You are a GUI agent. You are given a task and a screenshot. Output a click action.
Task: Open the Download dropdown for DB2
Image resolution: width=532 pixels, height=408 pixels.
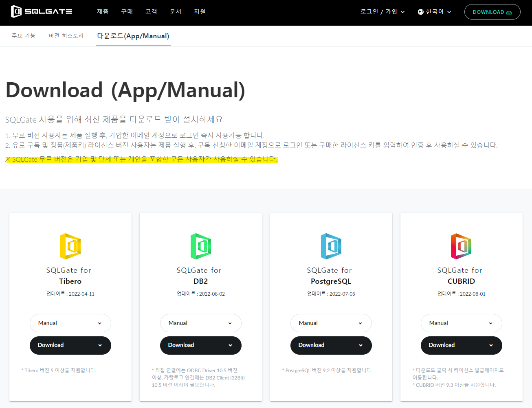point(201,345)
